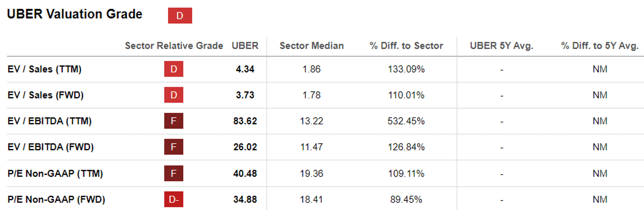The image size is (644, 210).
Task: Open the EV / EBITDA (TTM) metric link
Action: coord(50,121)
